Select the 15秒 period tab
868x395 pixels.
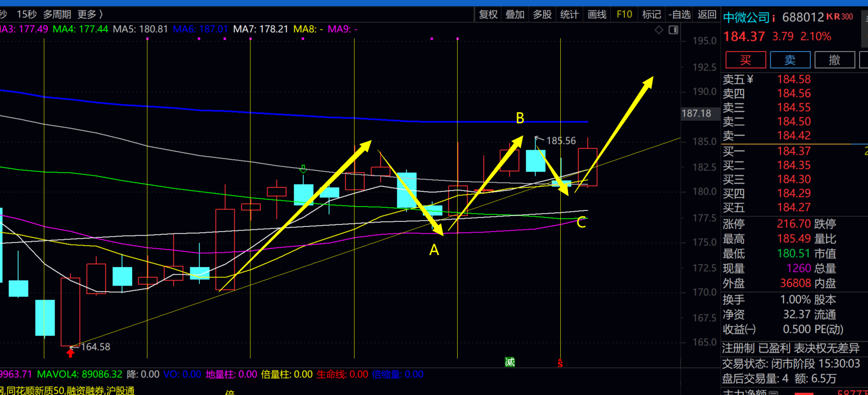(26, 14)
